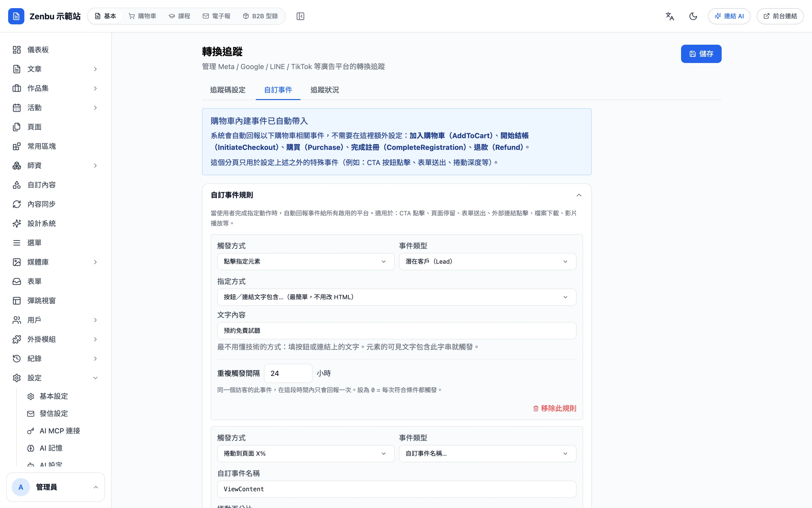Open 選單 menu in sidebar
The image size is (812, 508).
(56, 243)
